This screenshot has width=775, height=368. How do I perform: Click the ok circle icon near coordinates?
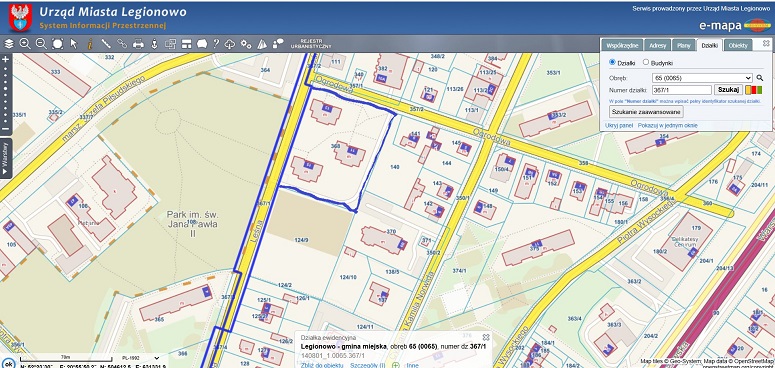[8, 364]
